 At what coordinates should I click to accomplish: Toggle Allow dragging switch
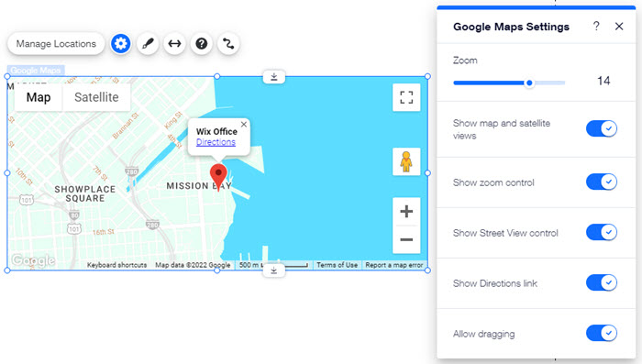point(602,333)
